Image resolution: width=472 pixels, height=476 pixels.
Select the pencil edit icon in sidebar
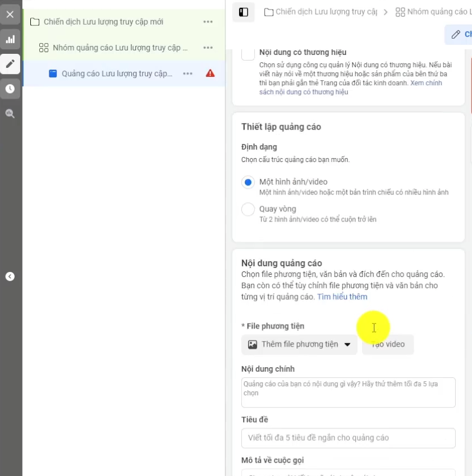[10, 64]
